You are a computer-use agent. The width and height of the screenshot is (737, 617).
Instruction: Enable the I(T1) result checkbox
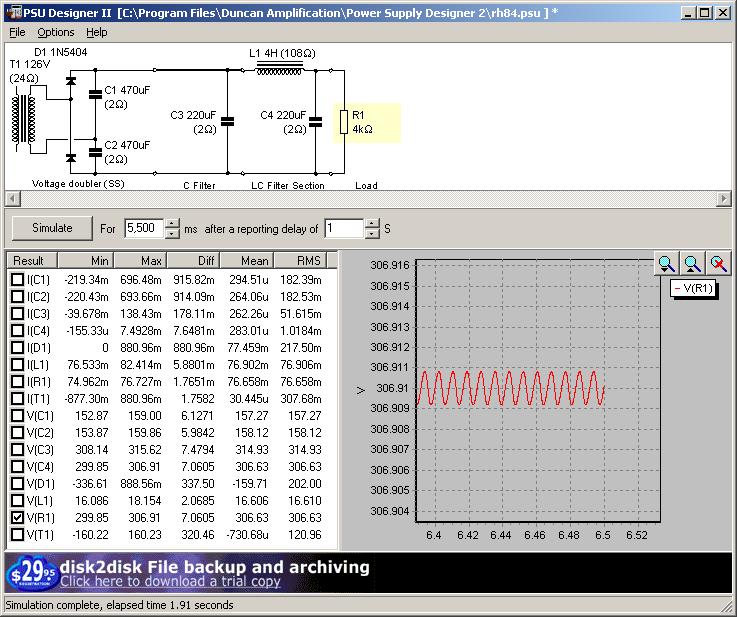[x=17, y=398]
